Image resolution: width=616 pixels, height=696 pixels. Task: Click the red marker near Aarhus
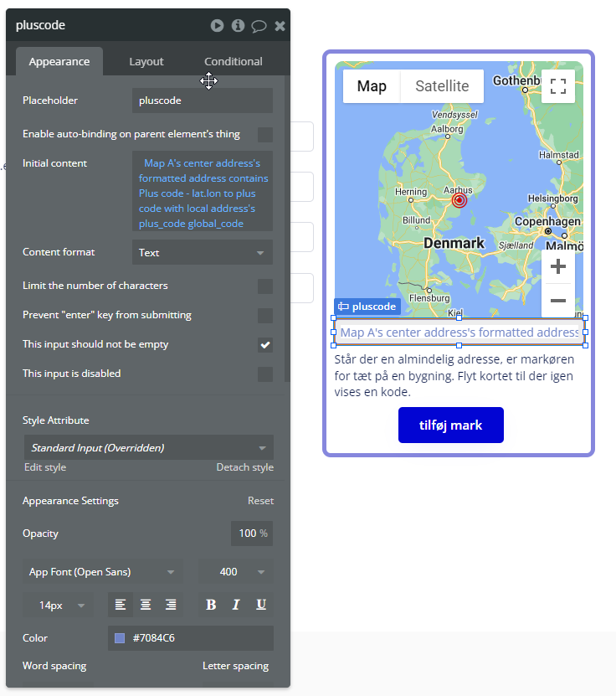(459, 200)
